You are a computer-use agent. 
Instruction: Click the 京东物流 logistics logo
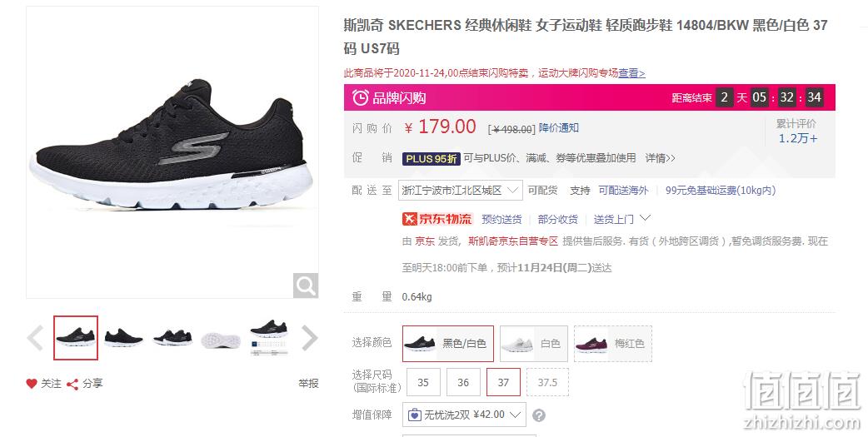[436, 219]
